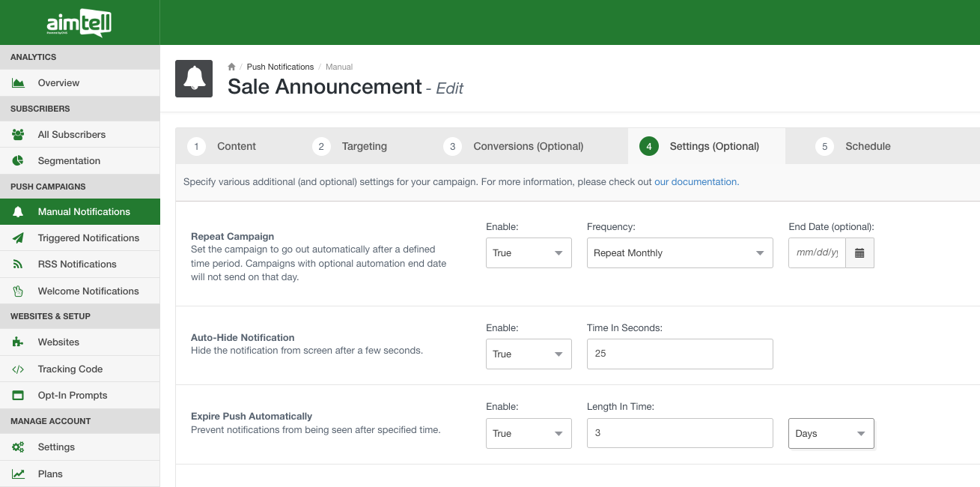Viewport: 980px width, 487px height.
Task: Click the Triggered Notifications paper plane icon
Action: pos(18,238)
